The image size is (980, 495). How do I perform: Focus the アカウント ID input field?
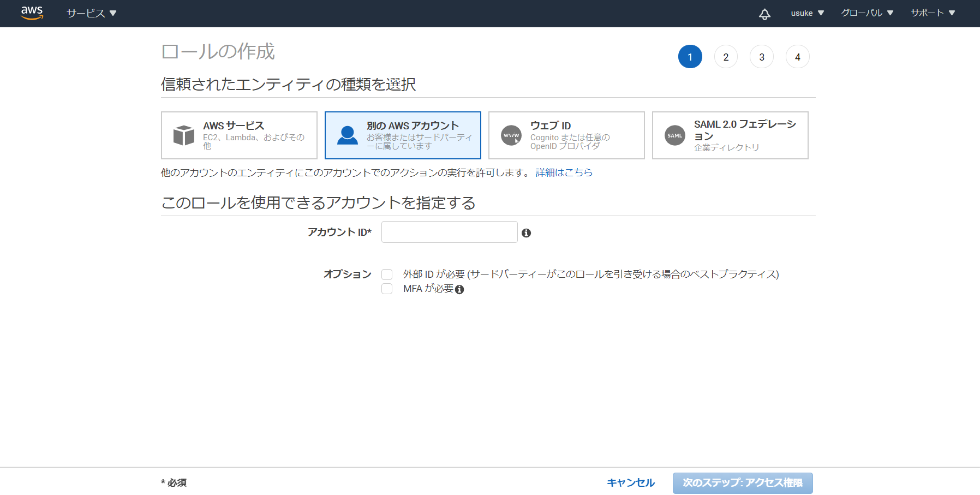pos(450,232)
